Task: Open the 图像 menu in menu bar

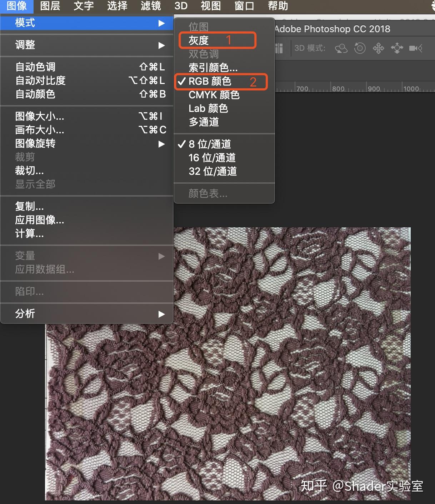Action: pos(17,6)
